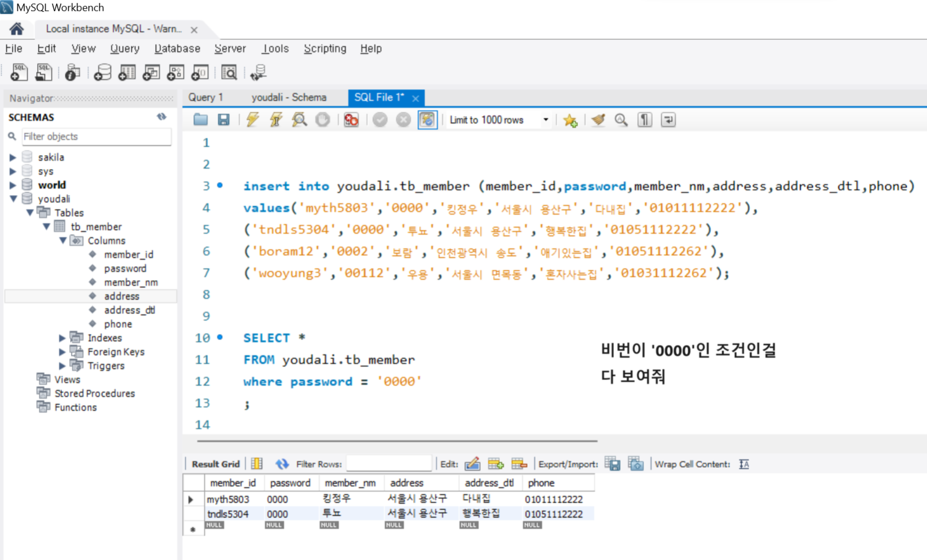This screenshot has width=927, height=560.
Task: Collapse the Tables node
Action: point(30,213)
